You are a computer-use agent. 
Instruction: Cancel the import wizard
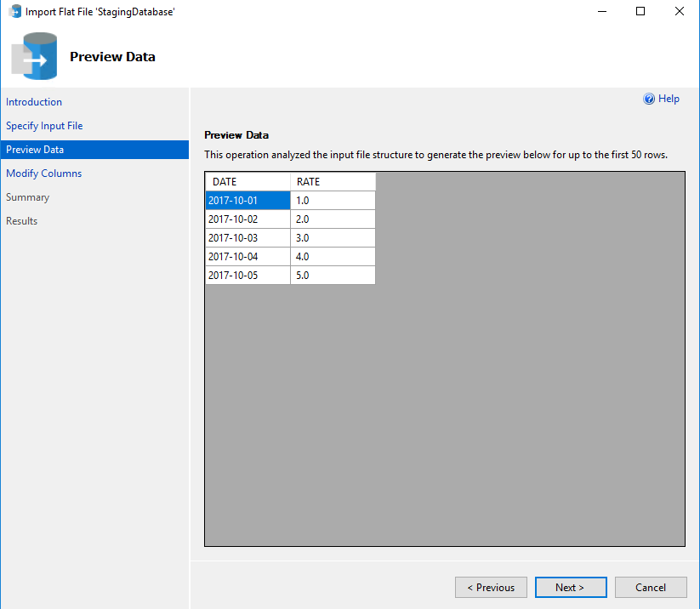[651, 587]
